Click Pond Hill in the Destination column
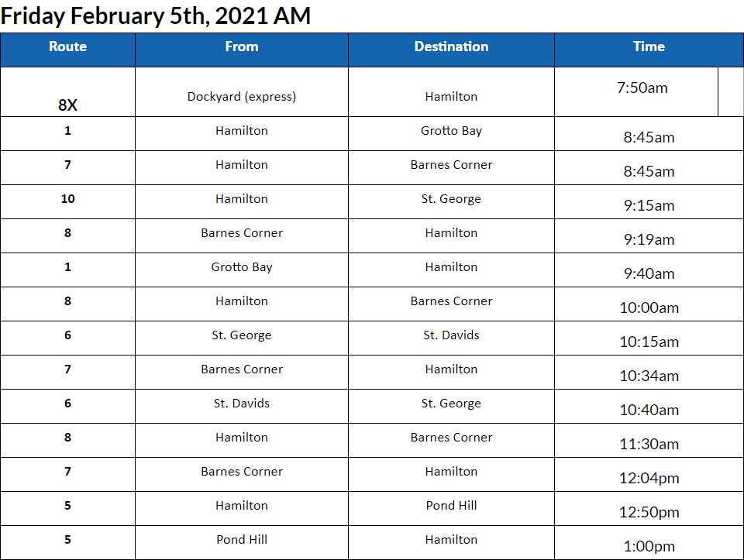 (451, 506)
